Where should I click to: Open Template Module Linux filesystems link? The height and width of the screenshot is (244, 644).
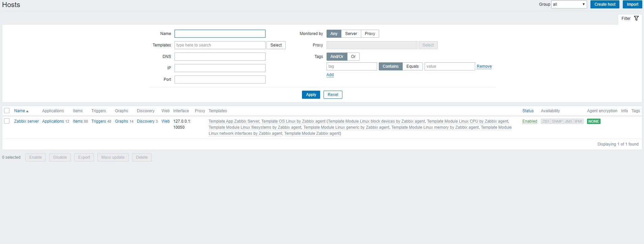[x=255, y=127]
